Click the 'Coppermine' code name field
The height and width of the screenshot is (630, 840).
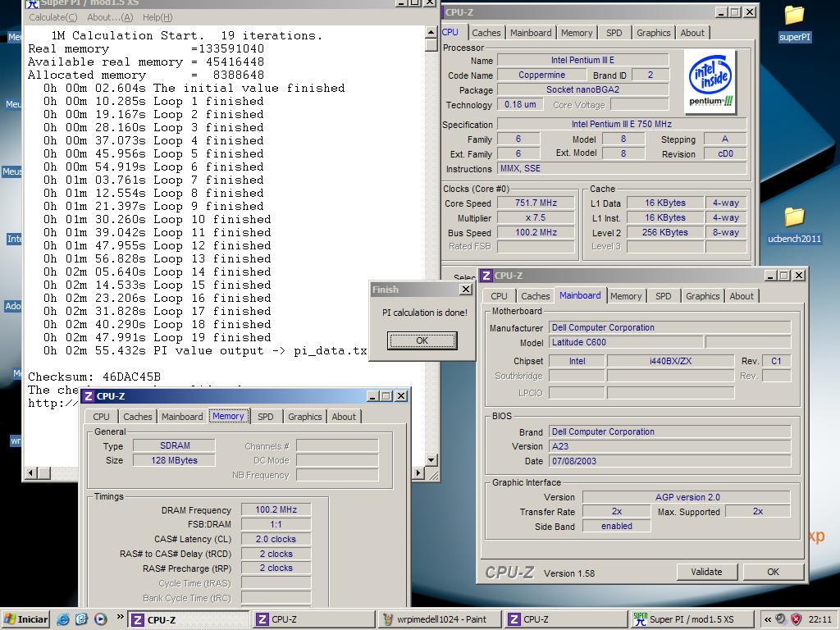(x=541, y=75)
